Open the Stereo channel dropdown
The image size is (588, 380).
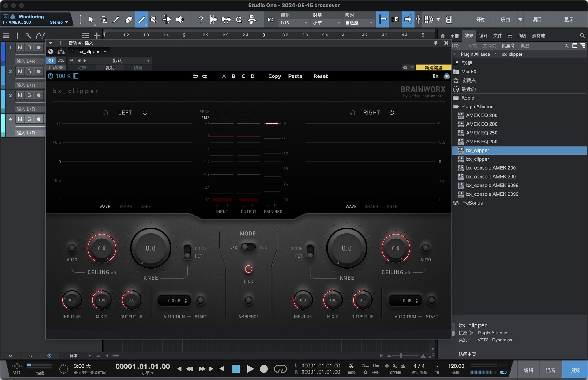[x=59, y=22]
